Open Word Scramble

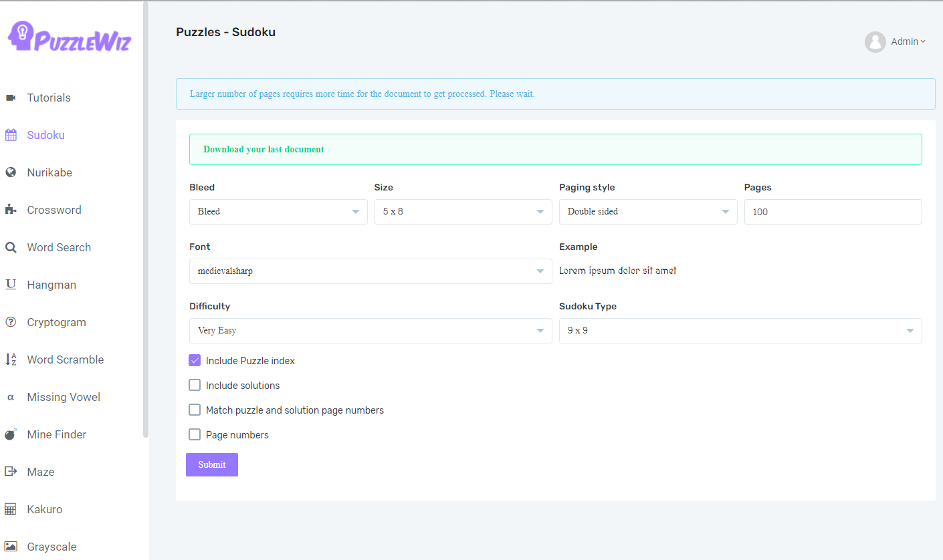pos(66,360)
